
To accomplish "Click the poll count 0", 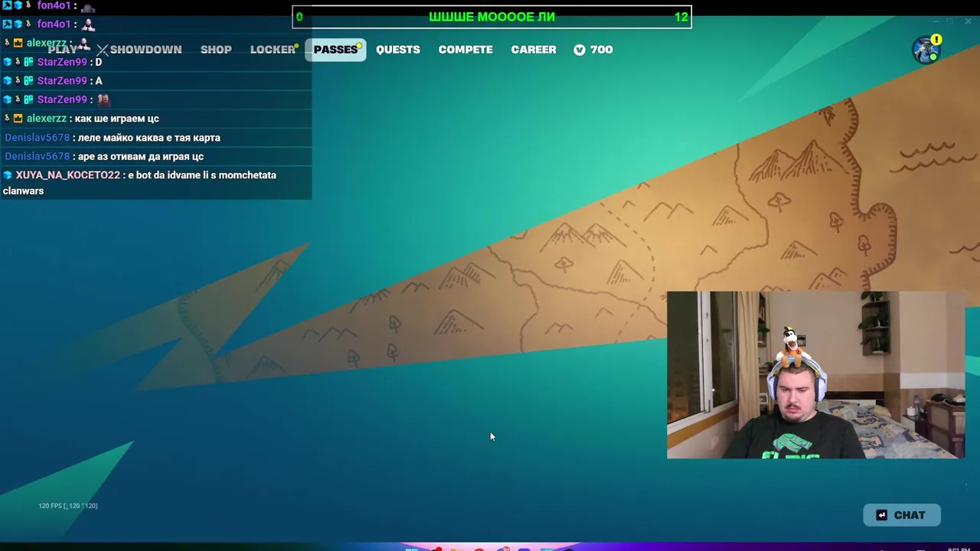I will pos(299,17).
